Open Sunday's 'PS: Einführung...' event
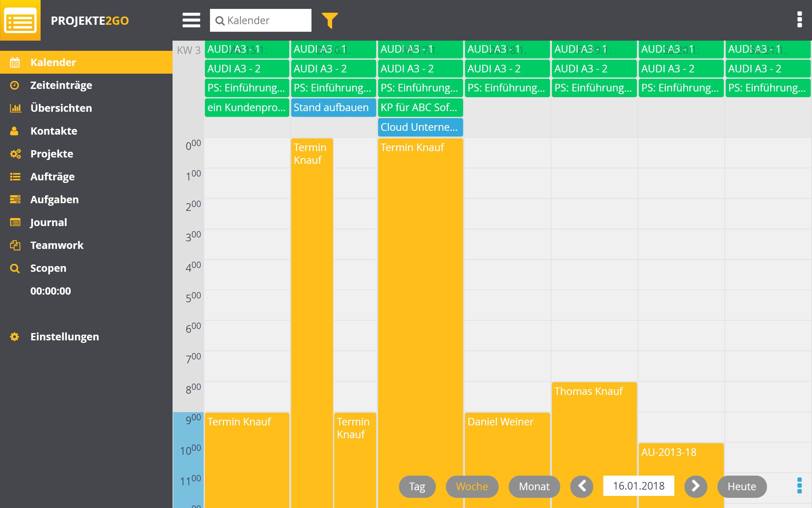Image resolution: width=812 pixels, height=508 pixels. (x=768, y=88)
